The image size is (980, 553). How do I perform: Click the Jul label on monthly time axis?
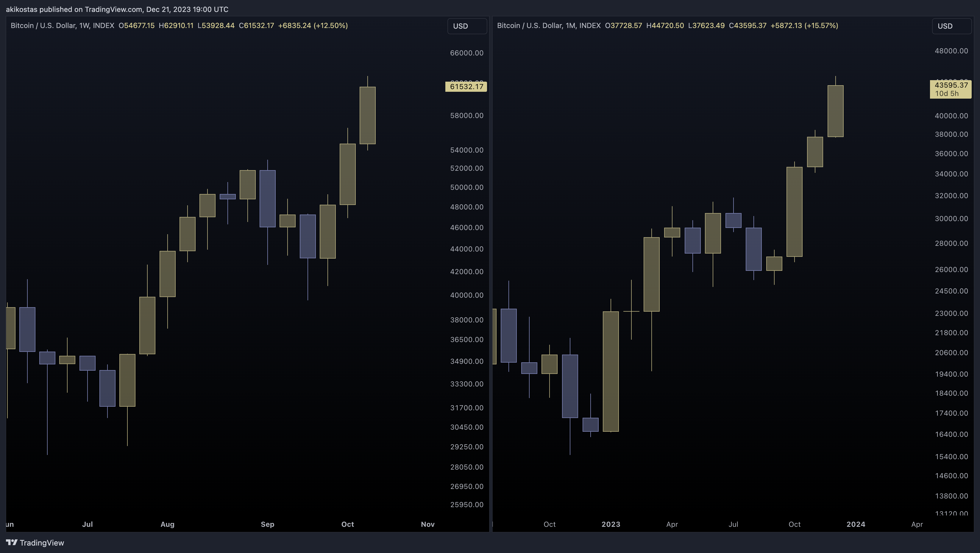(733, 524)
